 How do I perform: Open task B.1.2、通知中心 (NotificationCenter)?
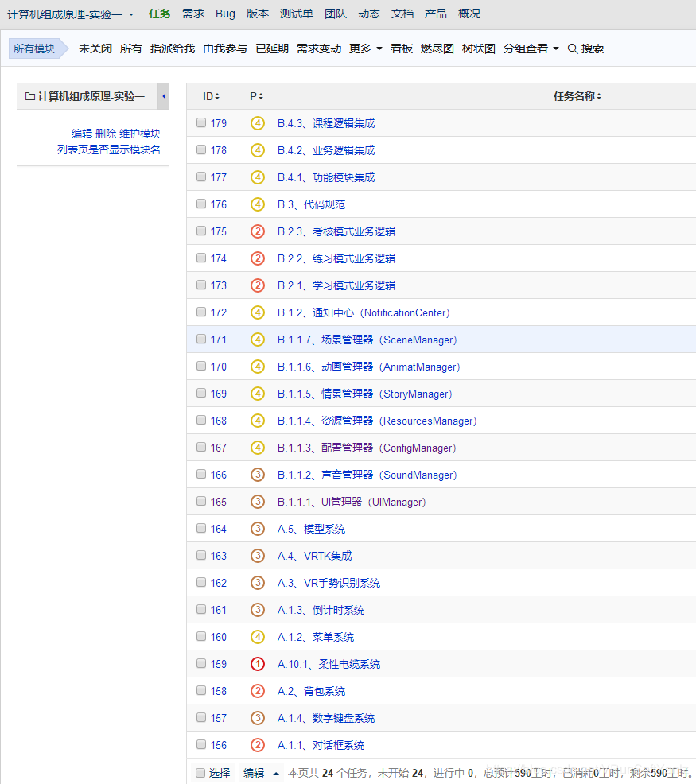click(x=364, y=312)
